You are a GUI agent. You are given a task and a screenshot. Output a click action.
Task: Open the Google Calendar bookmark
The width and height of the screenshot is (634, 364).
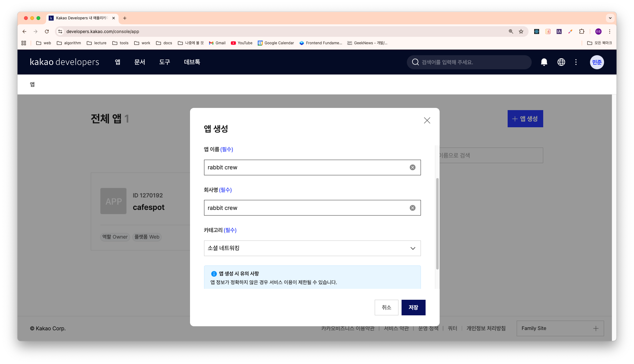pos(276,43)
